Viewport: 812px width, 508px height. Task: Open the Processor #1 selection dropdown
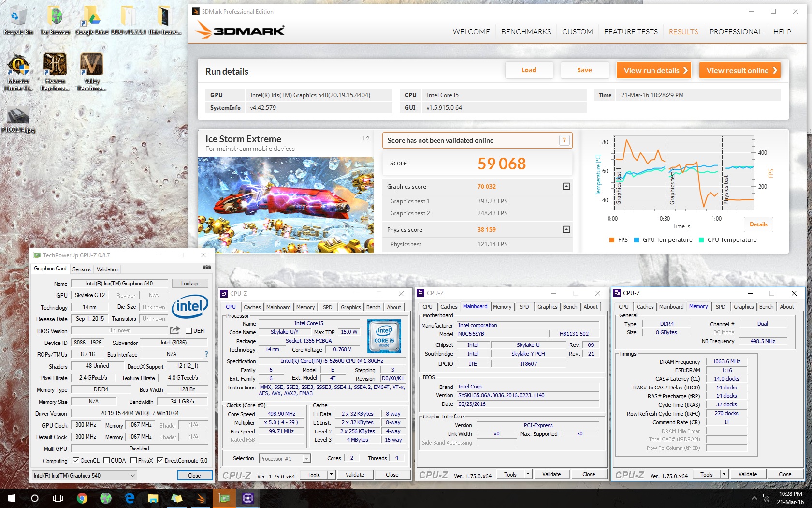coord(285,458)
